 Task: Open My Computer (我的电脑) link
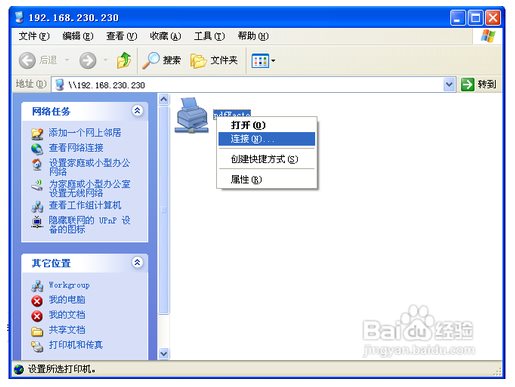tap(67, 300)
